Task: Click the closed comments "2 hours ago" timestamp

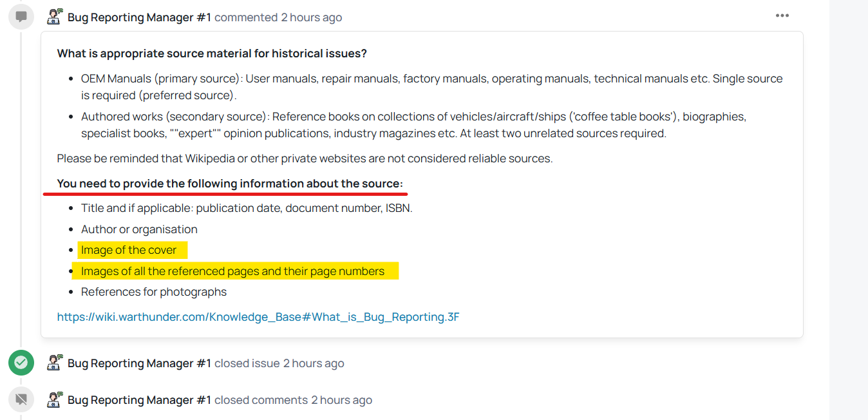Action: pyautogui.click(x=341, y=400)
